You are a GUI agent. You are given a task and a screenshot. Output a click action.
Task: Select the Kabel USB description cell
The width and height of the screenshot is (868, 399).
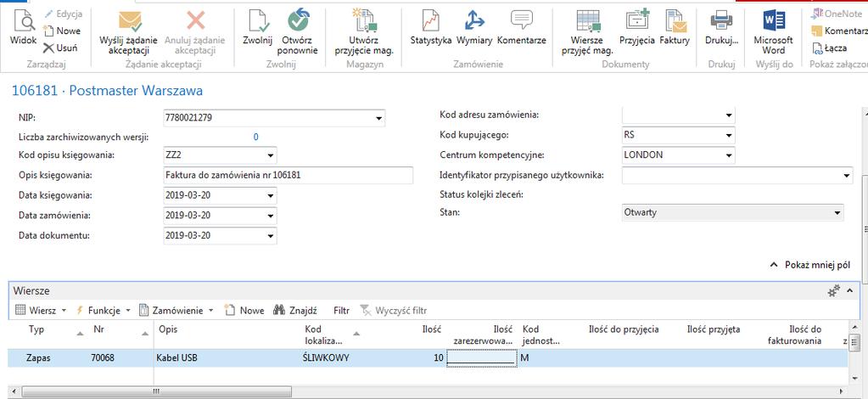pyautogui.click(x=177, y=358)
